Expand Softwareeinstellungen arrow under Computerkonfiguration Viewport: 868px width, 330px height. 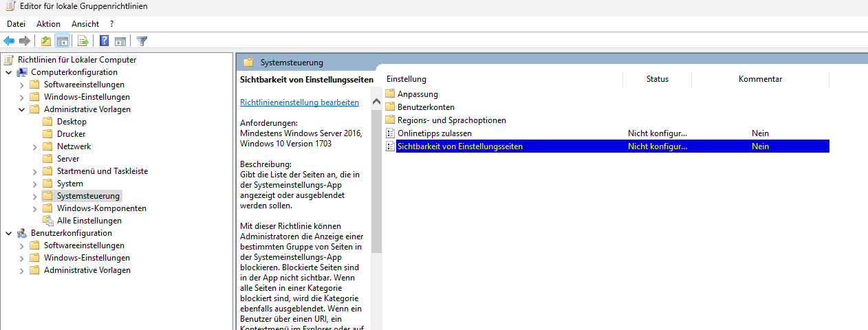(x=21, y=85)
